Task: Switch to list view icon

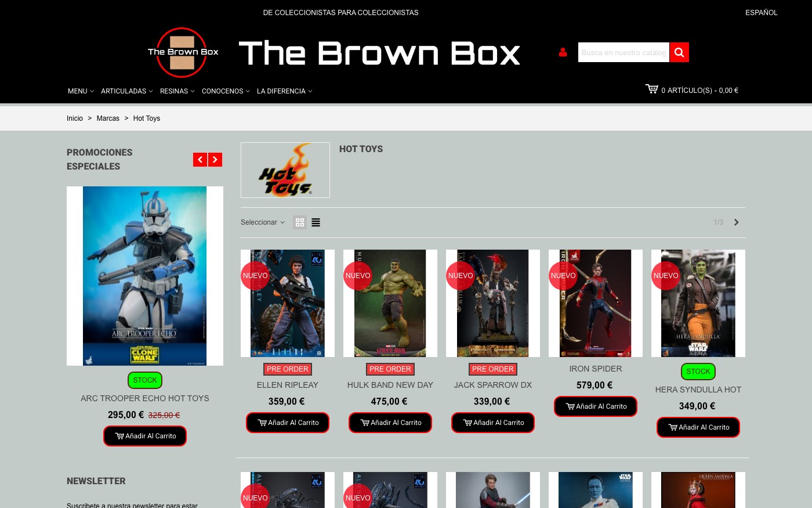Action: (316, 222)
